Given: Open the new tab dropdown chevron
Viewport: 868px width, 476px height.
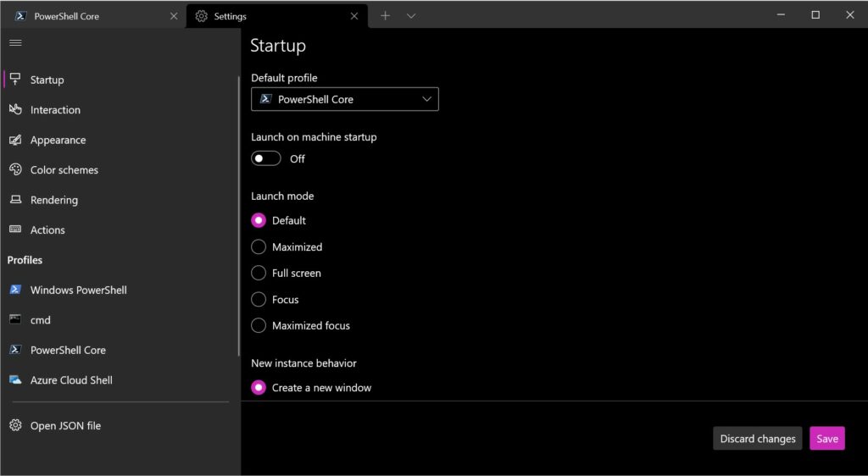Looking at the screenshot, I should 411,15.
